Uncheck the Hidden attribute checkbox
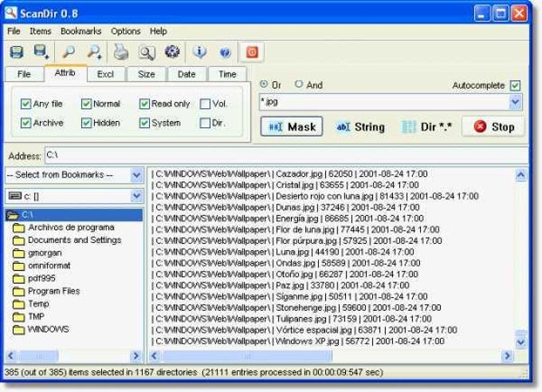The width and height of the screenshot is (542, 392). (86, 123)
